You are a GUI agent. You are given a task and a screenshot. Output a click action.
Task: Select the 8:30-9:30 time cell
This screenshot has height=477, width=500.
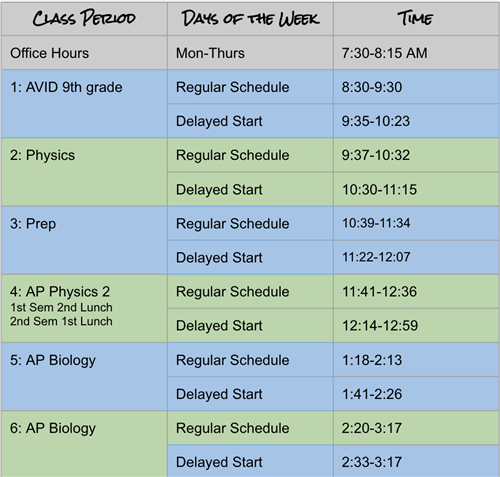[x=416, y=87]
